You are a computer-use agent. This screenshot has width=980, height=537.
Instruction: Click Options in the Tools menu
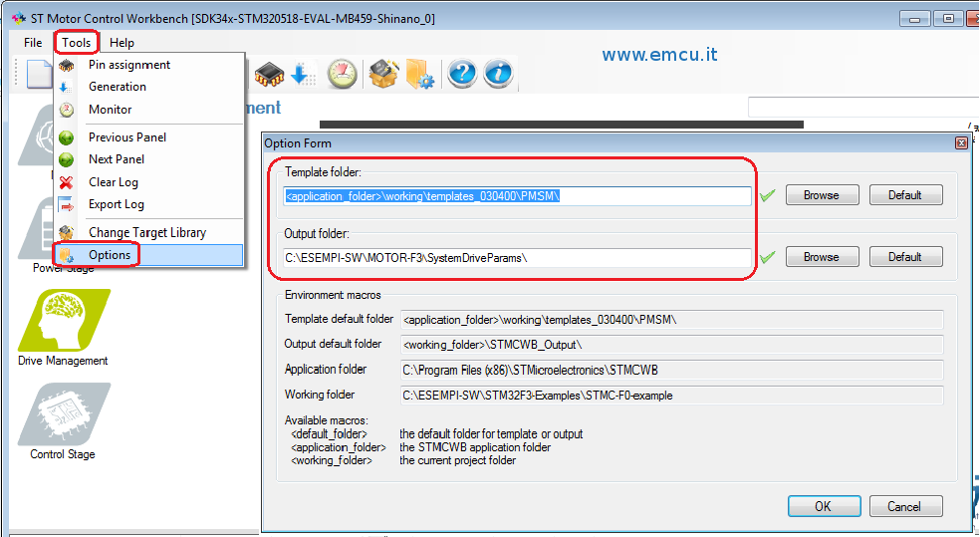[x=148, y=255]
